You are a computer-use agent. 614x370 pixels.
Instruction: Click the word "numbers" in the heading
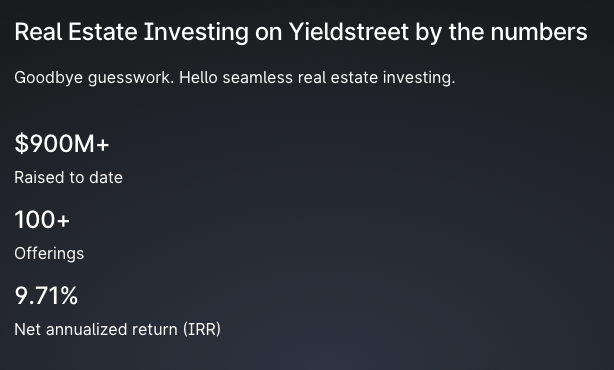(x=539, y=32)
